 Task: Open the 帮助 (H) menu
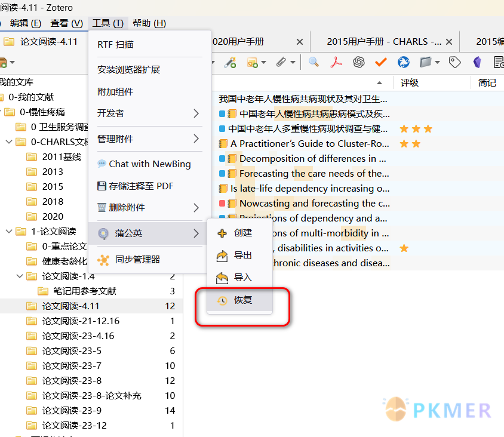point(149,23)
